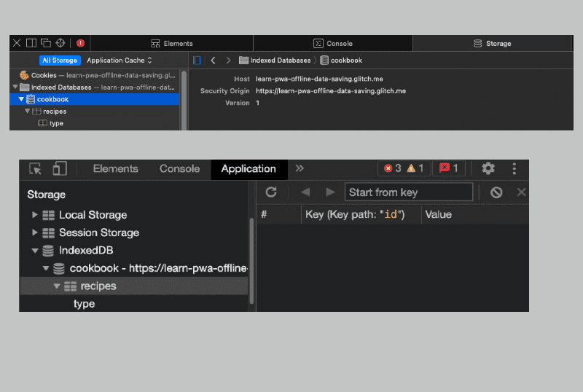This screenshot has height=392, width=583.
Task: Open the three-dot DevTools menu
Action: coord(514,169)
